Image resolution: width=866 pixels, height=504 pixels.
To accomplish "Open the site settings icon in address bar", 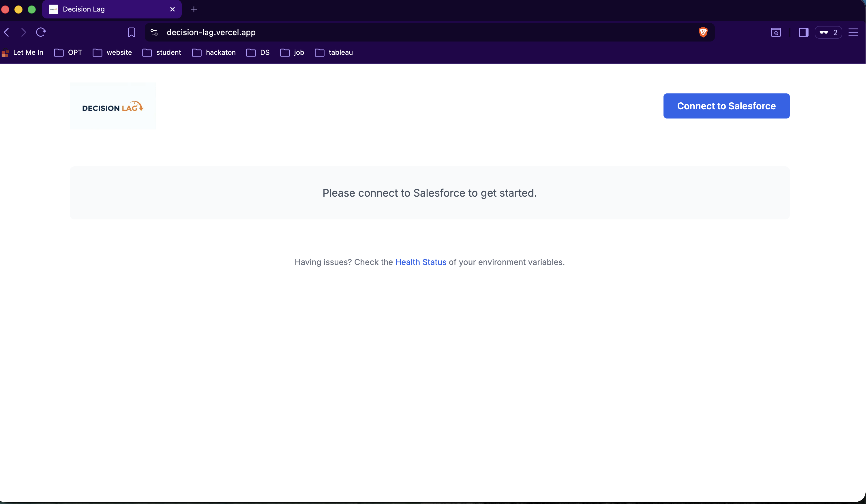I will pos(154,32).
